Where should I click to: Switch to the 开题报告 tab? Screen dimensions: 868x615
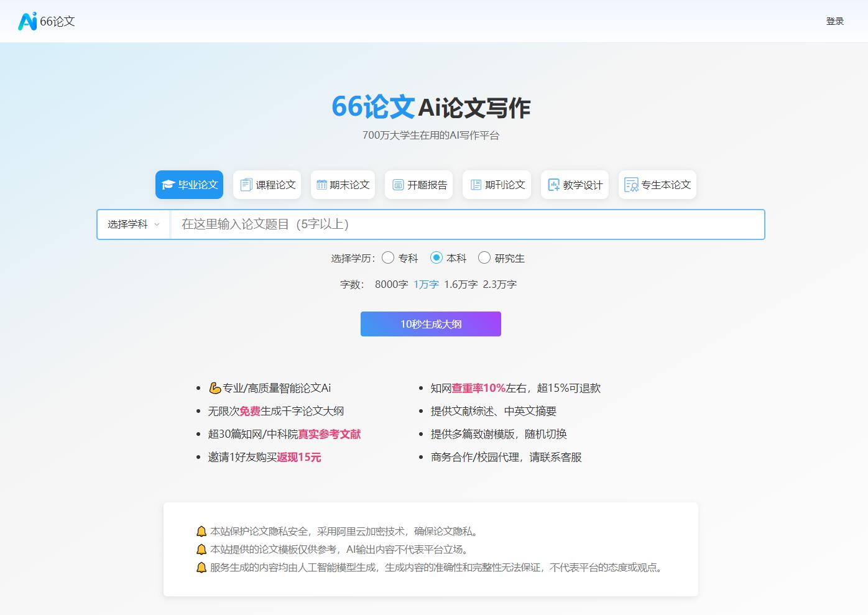[418, 185]
